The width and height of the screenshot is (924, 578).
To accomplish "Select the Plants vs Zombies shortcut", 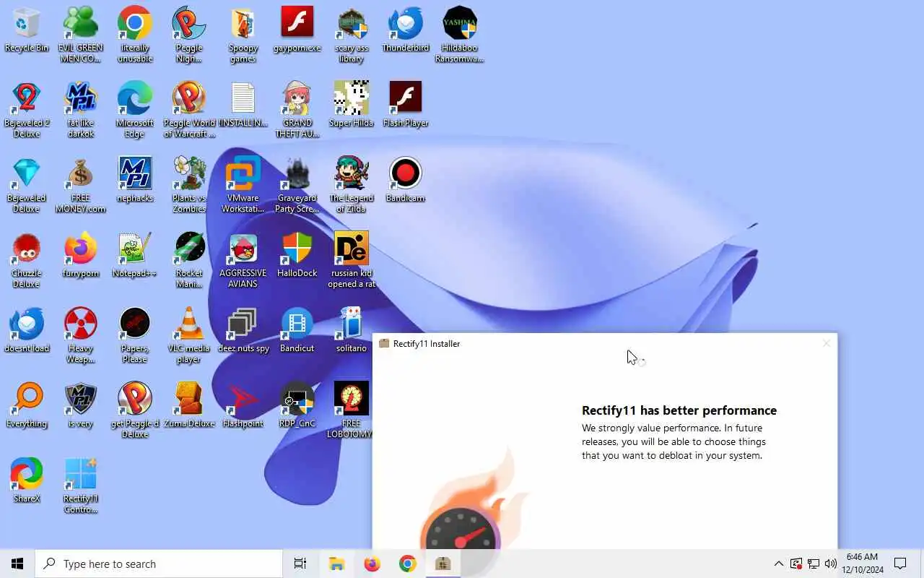I will click(x=189, y=185).
